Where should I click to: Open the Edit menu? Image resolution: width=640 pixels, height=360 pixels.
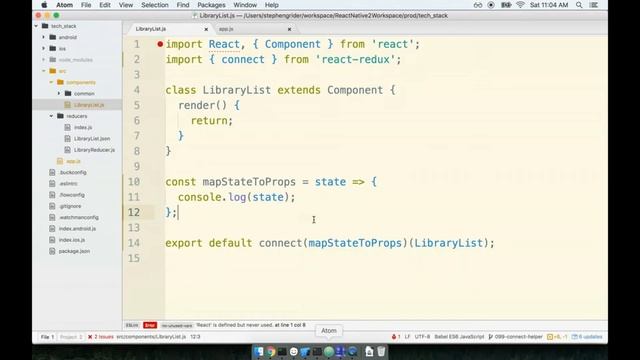(105, 5)
